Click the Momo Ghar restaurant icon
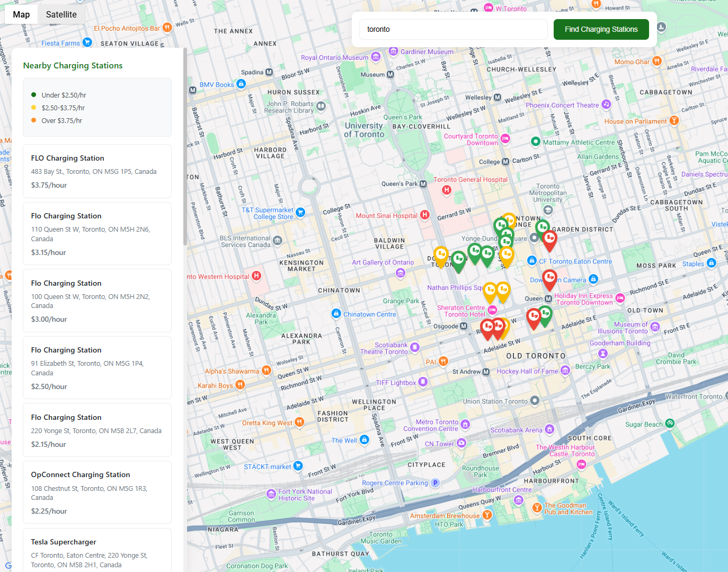The image size is (728, 572). pos(657,61)
